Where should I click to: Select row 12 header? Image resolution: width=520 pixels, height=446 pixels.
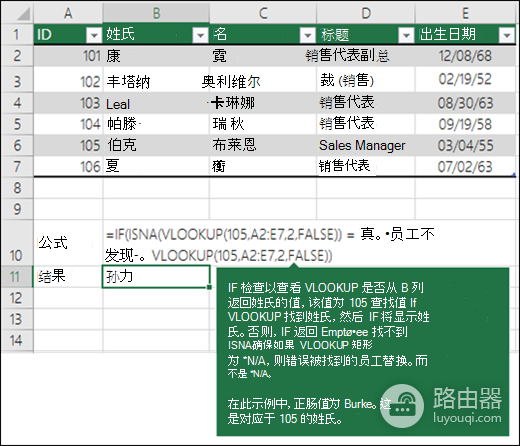(17, 298)
